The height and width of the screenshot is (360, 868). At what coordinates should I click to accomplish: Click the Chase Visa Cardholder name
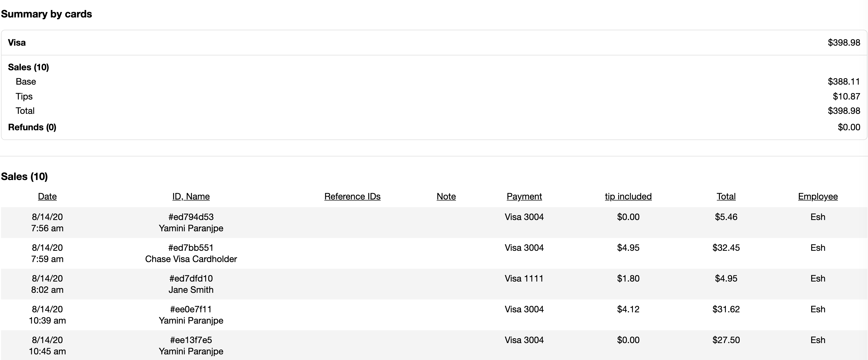tap(191, 259)
